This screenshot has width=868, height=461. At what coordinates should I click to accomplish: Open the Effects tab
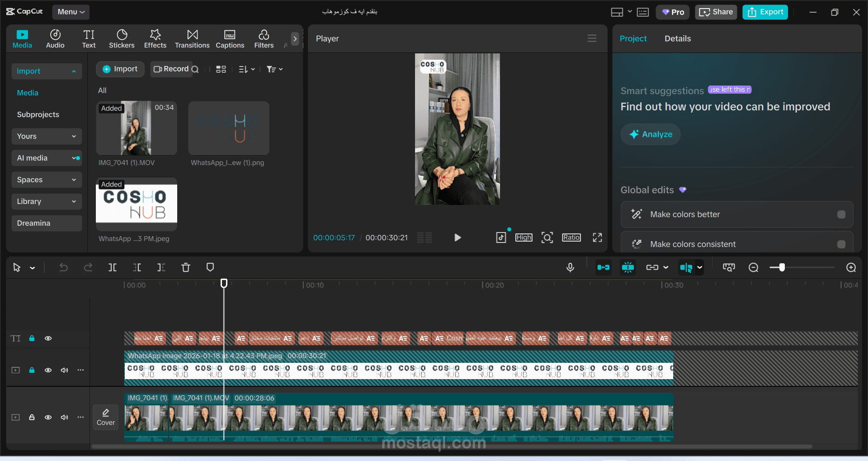(155, 39)
